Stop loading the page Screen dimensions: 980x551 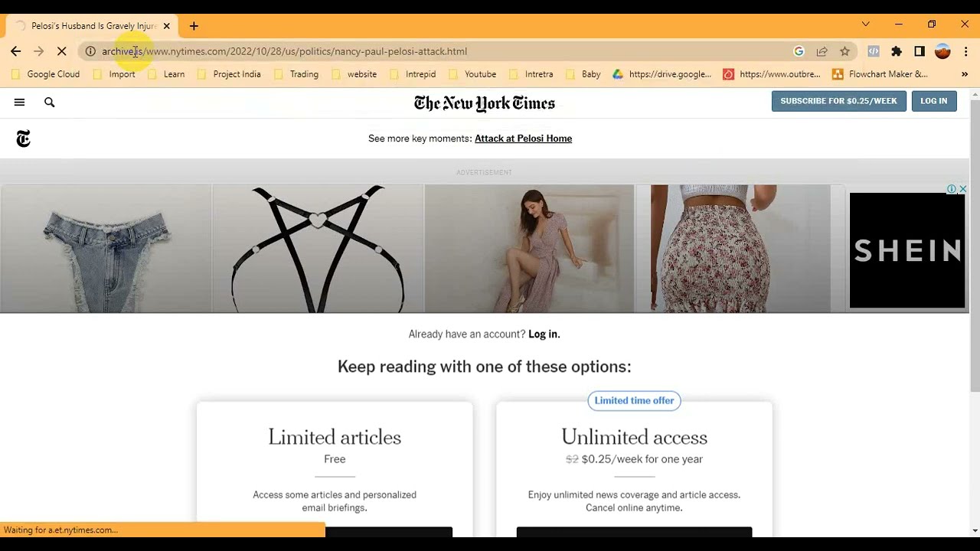[63, 51]
